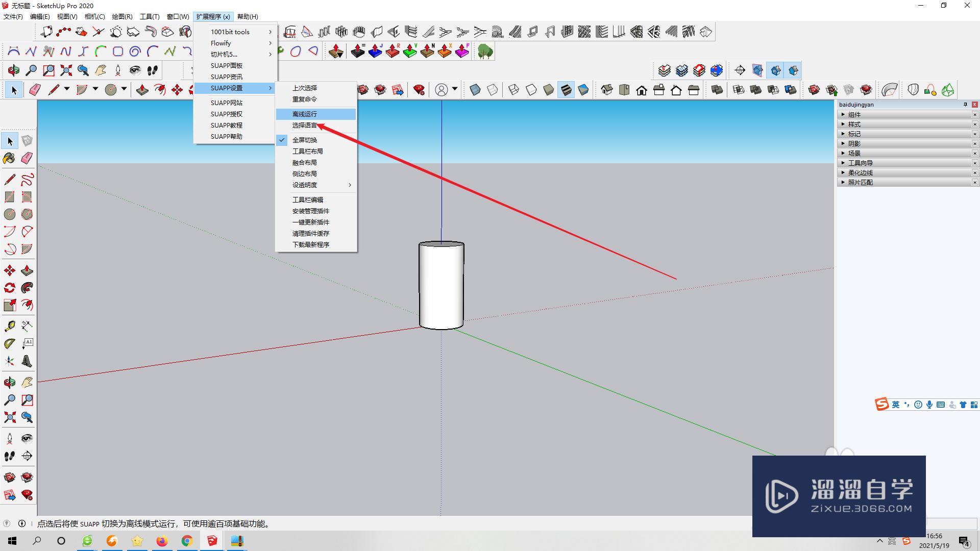Select the Walk footprints tool in left toolbar
The height and width of the screenshot is (551, 980).
tap(10, 456)
